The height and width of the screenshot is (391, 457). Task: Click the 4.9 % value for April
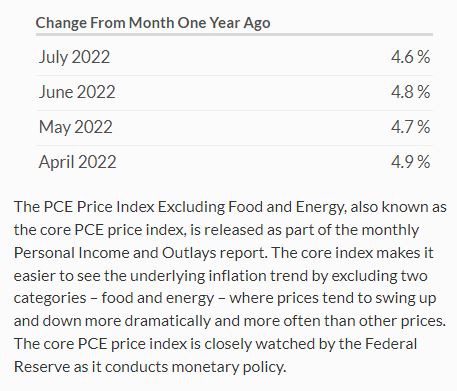pos(411,162)
